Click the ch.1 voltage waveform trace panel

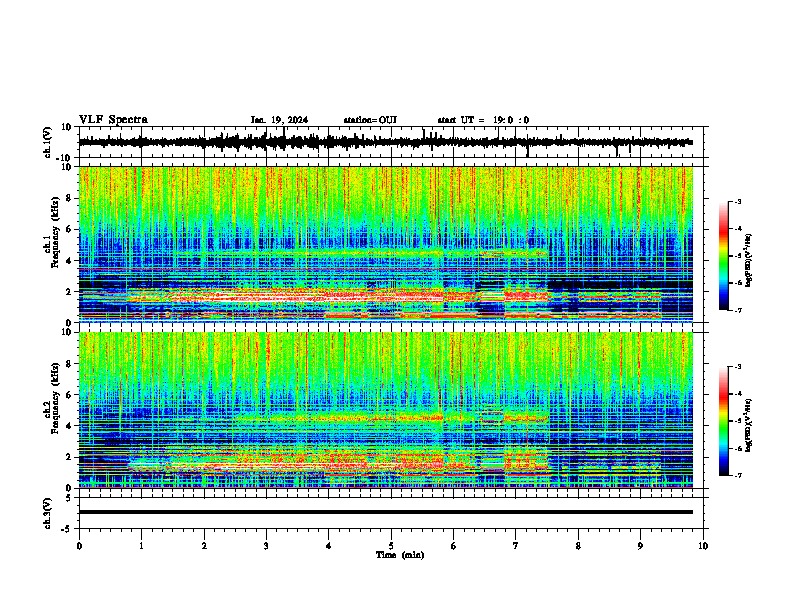pyautogui.click(x=393, y=142)
